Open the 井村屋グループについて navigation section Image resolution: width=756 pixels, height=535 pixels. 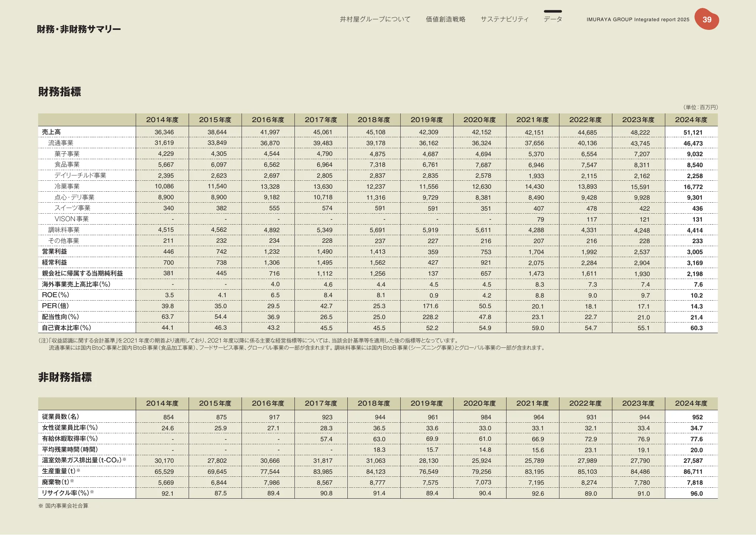tap(375, 19)
